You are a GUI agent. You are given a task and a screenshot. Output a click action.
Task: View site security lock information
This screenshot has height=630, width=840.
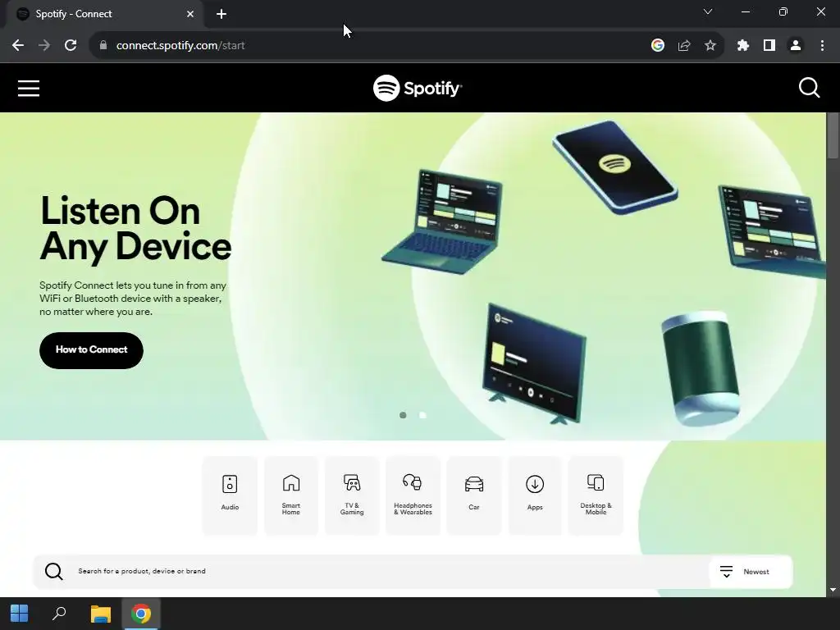tap(103, 46)
